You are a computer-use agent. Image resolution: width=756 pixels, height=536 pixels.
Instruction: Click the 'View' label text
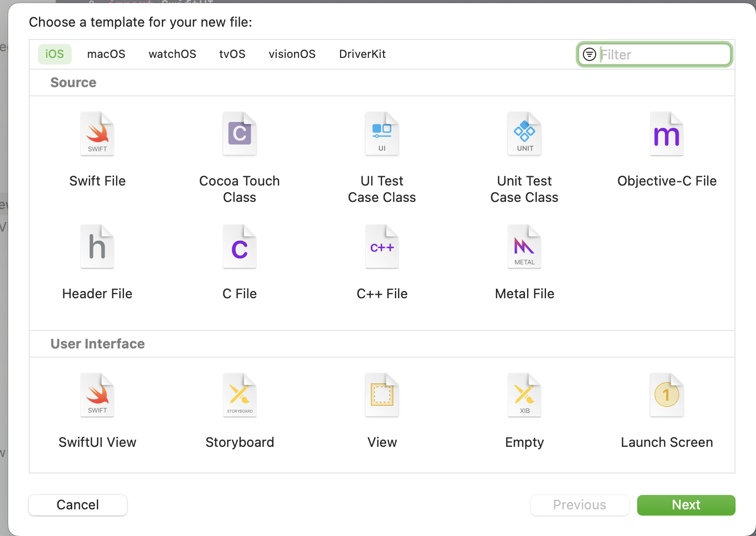pos(382,442)
